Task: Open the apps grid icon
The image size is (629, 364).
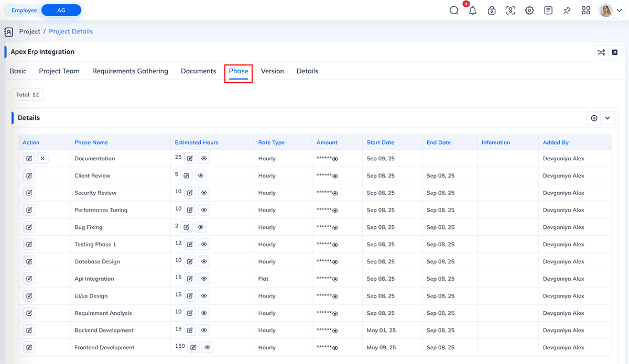Action: click(586, 10)
